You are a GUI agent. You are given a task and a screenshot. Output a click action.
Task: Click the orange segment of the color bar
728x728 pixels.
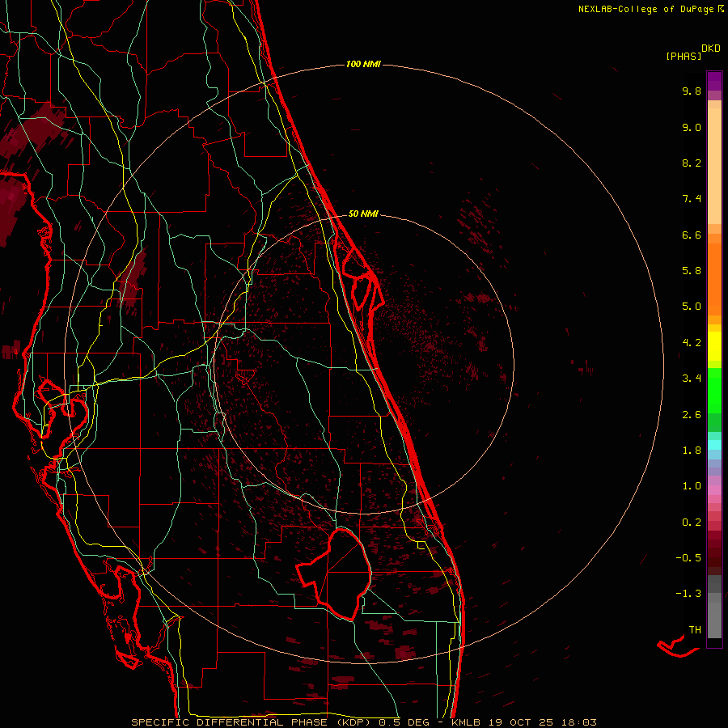tap(714, 280)
